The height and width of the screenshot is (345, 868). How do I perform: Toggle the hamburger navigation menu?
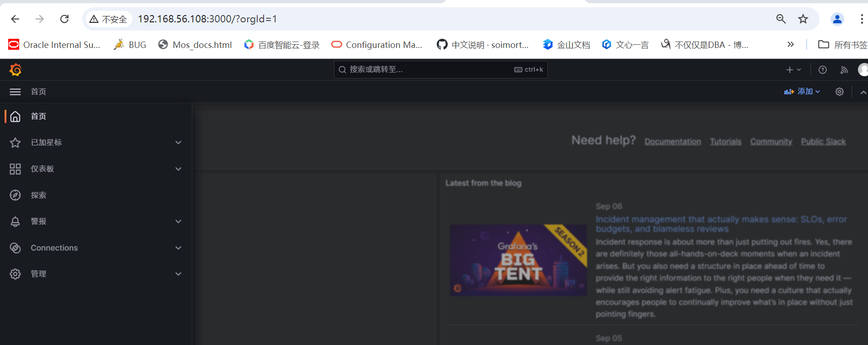click(x=15, y=92)
